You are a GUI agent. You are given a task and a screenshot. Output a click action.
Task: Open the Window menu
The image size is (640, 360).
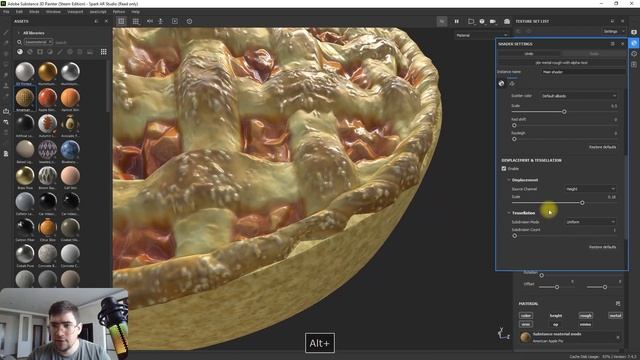click(x=53, y=12)
